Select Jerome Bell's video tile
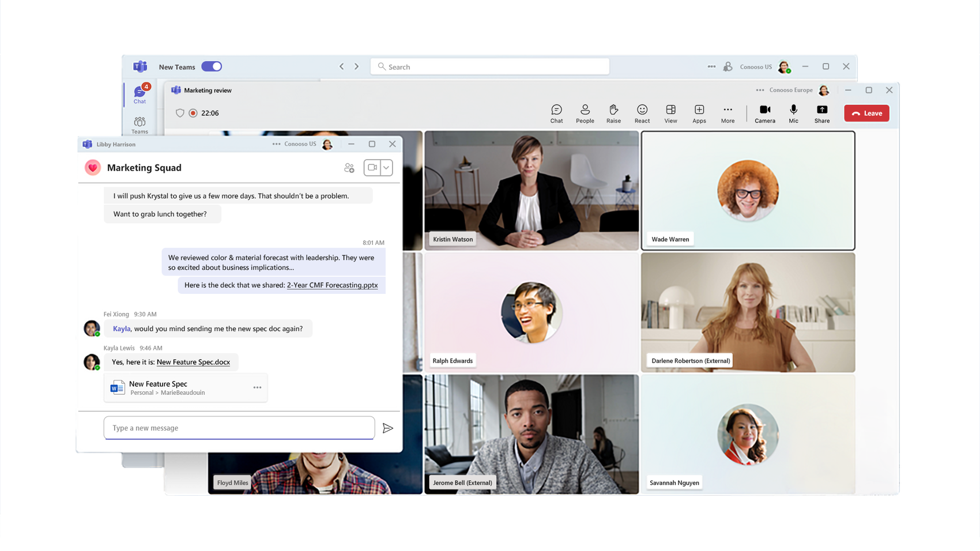Image resolution: width=980 pixels, height=551 pixels. (x=532, y=435)
